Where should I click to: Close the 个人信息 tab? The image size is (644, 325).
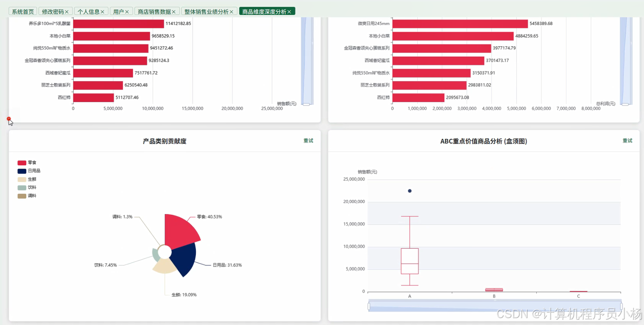(102, 12)
